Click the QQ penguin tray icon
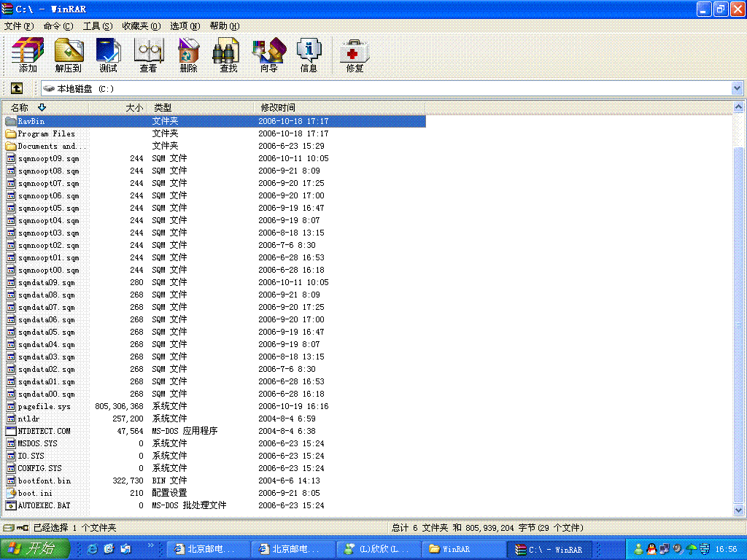Viewport: 747px width, 560px height. coord(651,549)
